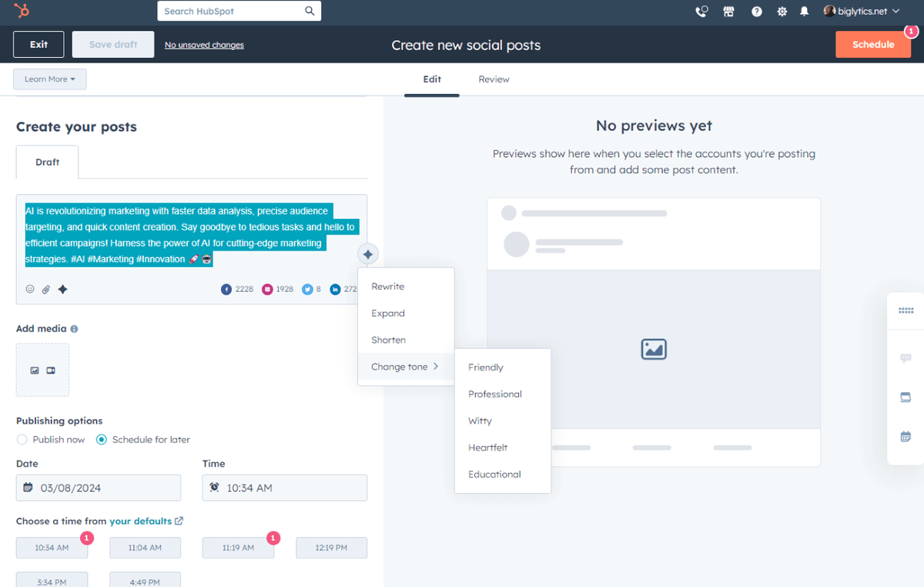Viewport: 924px width, 587px height.
Task: Pick the 12:19 PM default time
Action: (x=331, y=548)
